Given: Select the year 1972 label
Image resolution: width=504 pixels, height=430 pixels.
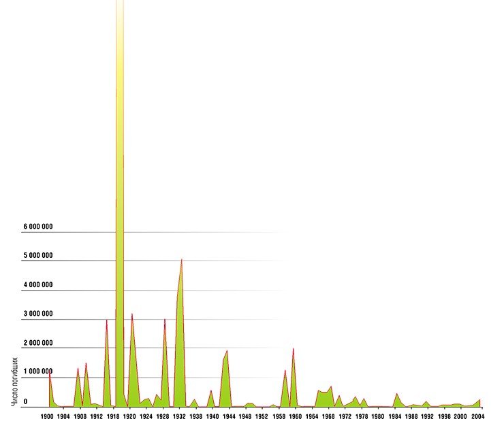Looking at the screenshot, I should coord(345,417).
